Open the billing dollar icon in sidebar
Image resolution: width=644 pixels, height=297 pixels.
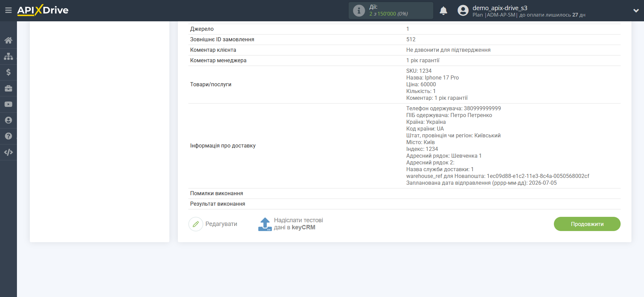(x=8, y=72)
